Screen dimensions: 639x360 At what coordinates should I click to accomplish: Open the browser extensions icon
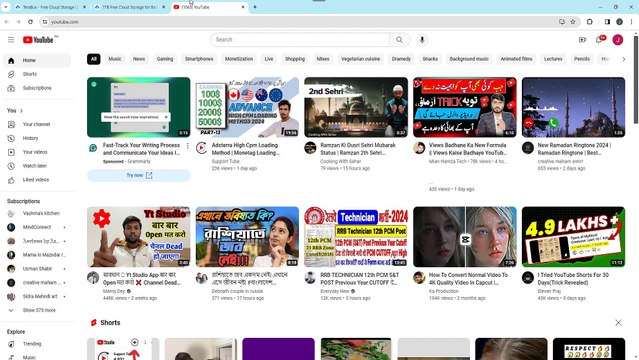point(590,22)
